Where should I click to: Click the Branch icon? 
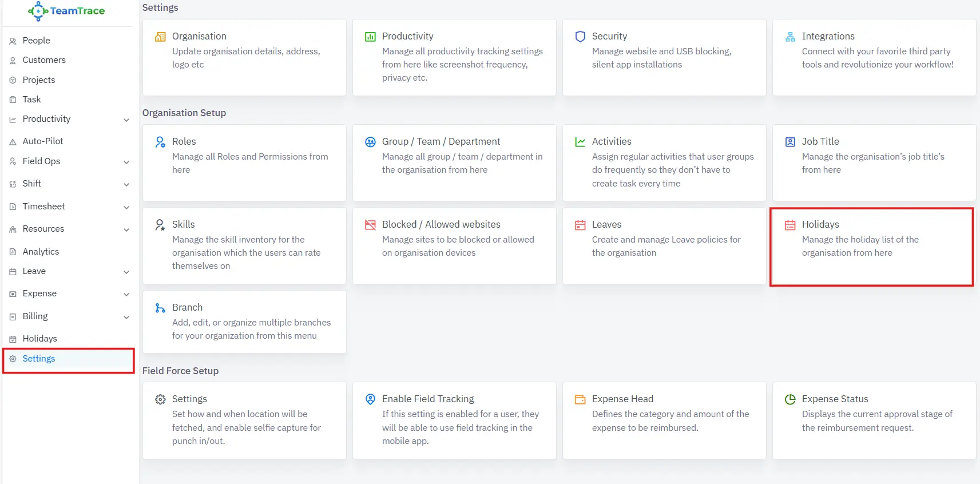(x=160, y=308)
